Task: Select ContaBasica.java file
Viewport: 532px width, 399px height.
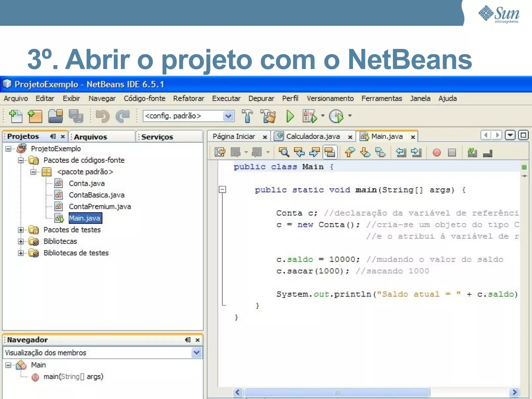Action: point(97,195)
